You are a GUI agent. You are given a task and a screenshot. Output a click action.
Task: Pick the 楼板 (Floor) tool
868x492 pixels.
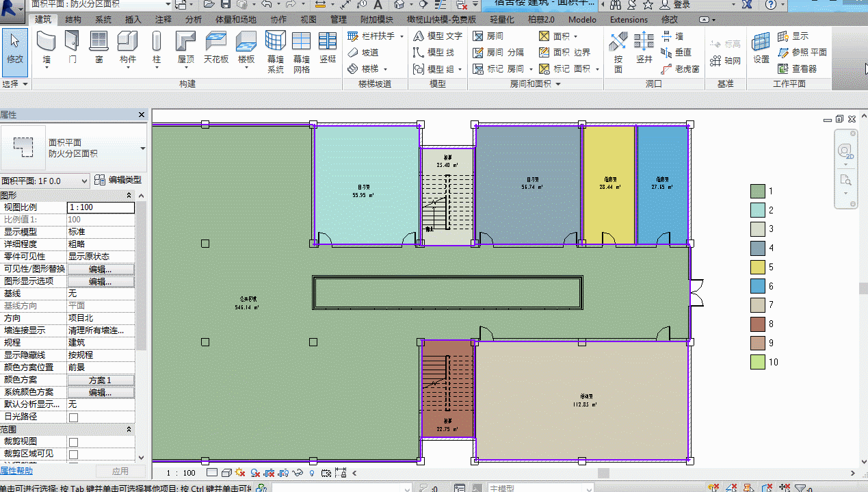pyautogui.click(x=246, y=48)
